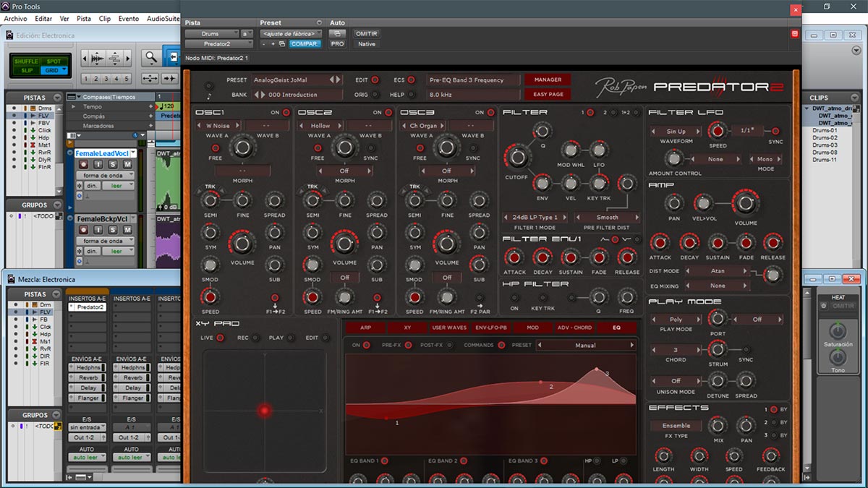Click the OSC1 Wave A/B mix knob
This screenshot has height=488, width=868.
coord(244,147)
